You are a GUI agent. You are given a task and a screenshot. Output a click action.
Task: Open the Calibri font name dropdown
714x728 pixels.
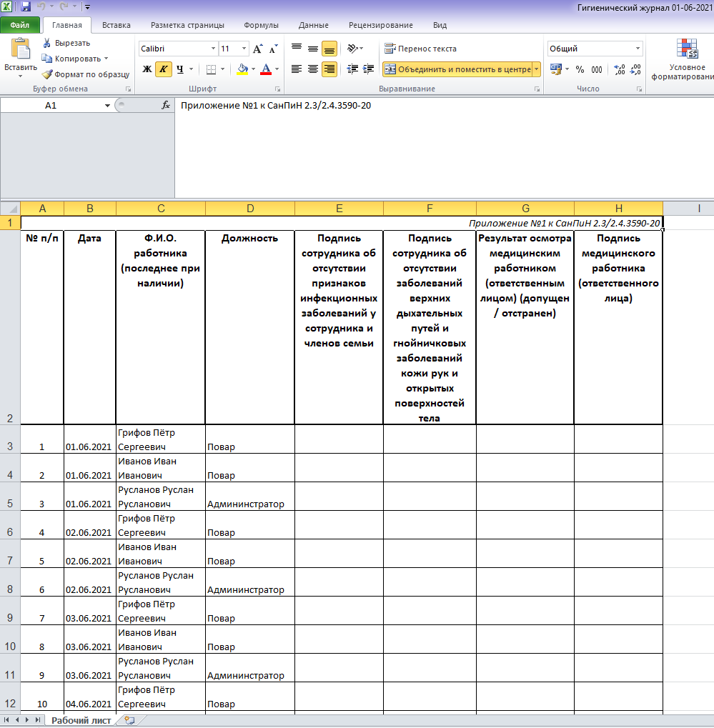click(213, 49)
